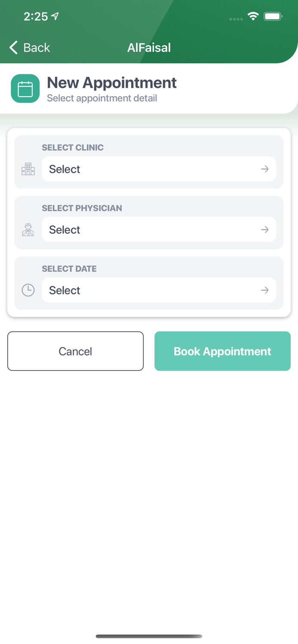Click the clock icon next to Select Date
This screenshot has height=644, width=298.
28,290
